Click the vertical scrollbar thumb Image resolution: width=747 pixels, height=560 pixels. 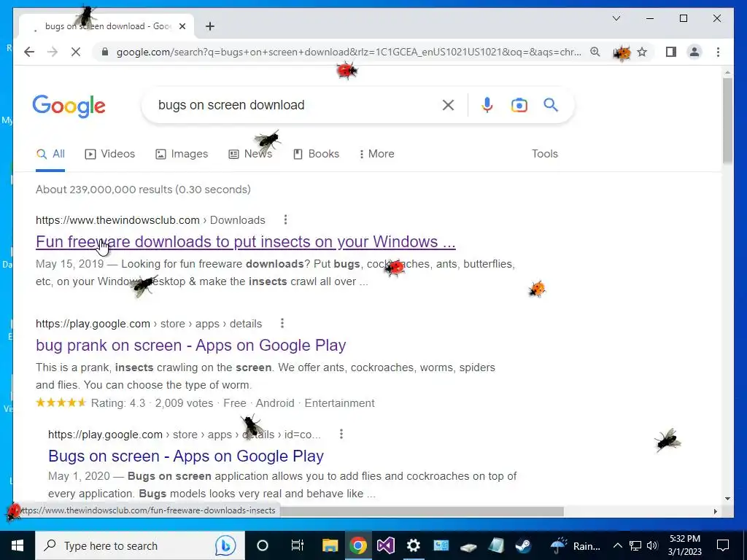[727, 120]
